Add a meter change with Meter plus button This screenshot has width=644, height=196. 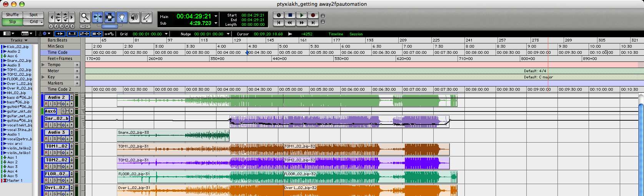coord(77,71)
